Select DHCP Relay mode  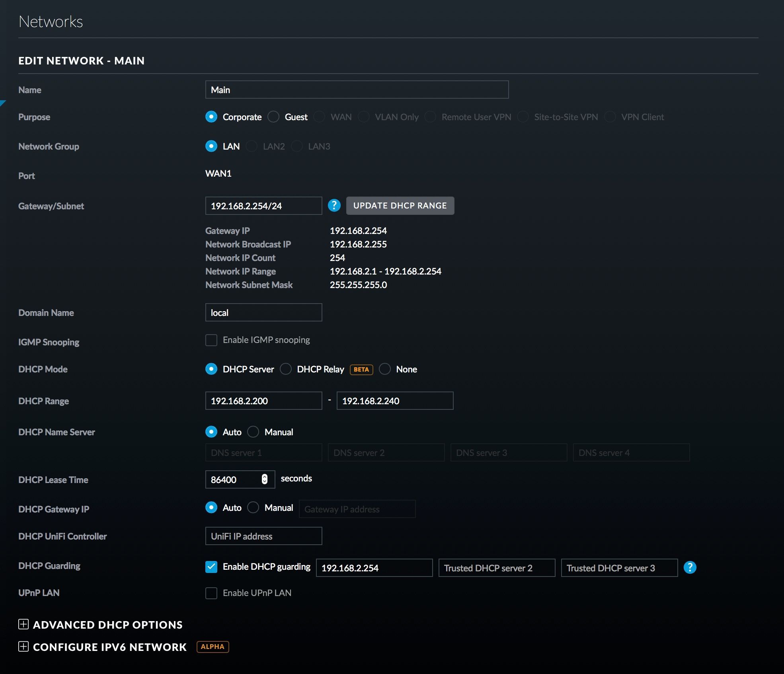(286, 369)
